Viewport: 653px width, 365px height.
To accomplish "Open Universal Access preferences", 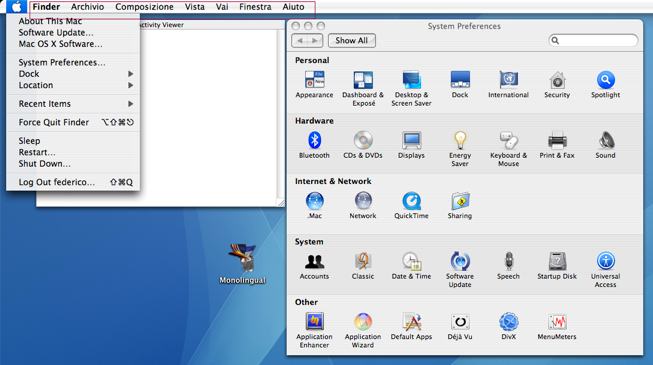I will coord(606,270).
